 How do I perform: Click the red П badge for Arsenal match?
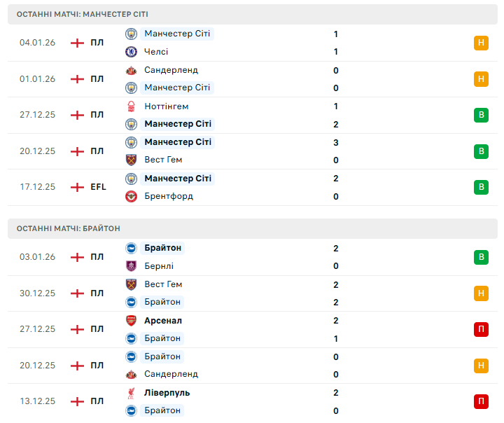pos(481,329)
